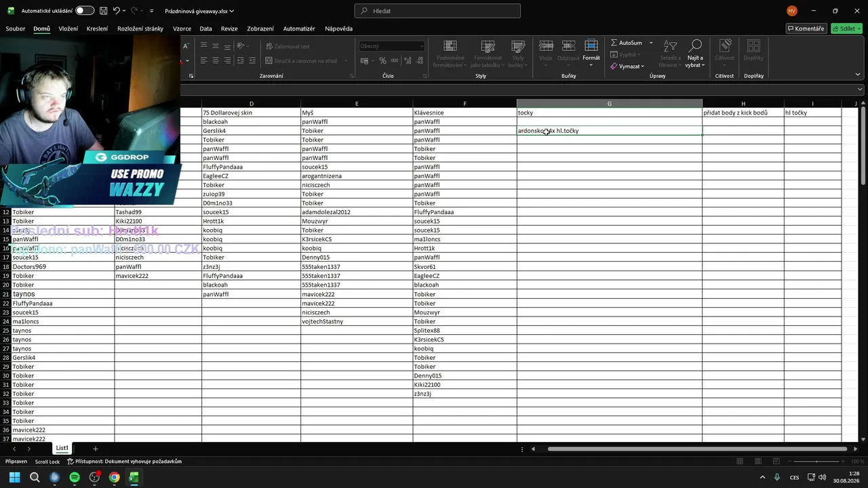Open the Nápověda tab

pos(338,28)
